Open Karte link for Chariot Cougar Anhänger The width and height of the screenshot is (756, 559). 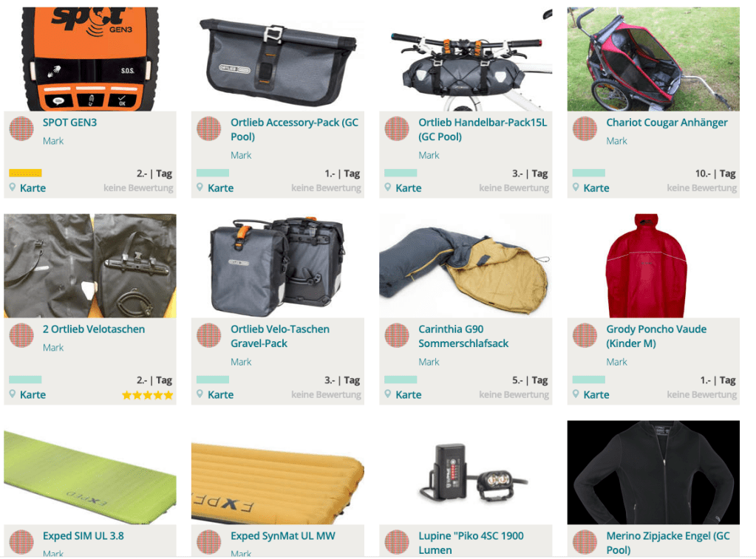596,188
